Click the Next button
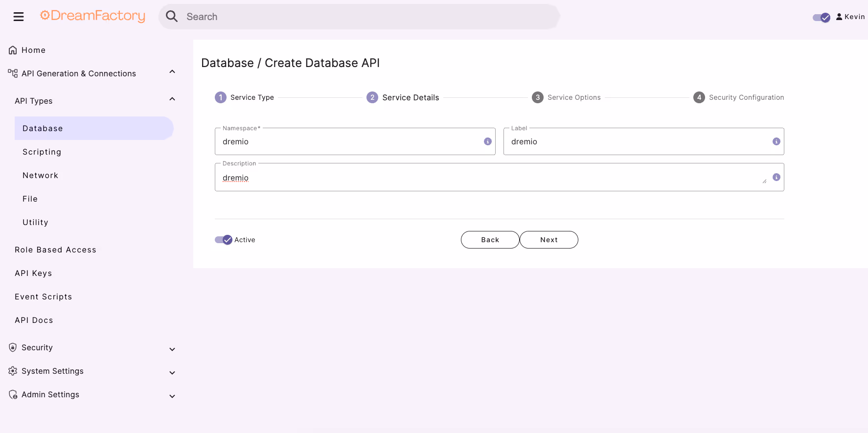 click(549, 240)
